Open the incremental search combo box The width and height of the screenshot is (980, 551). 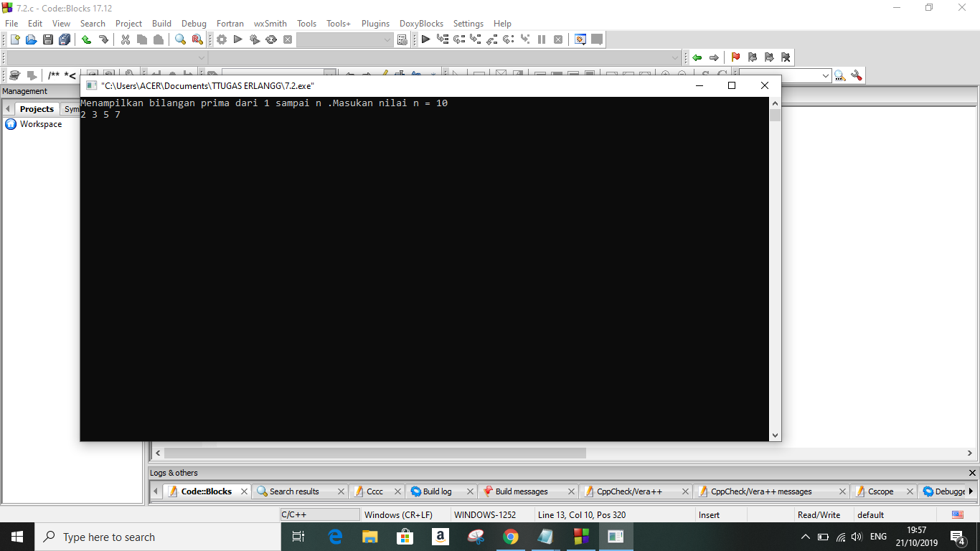coord(786,75)
